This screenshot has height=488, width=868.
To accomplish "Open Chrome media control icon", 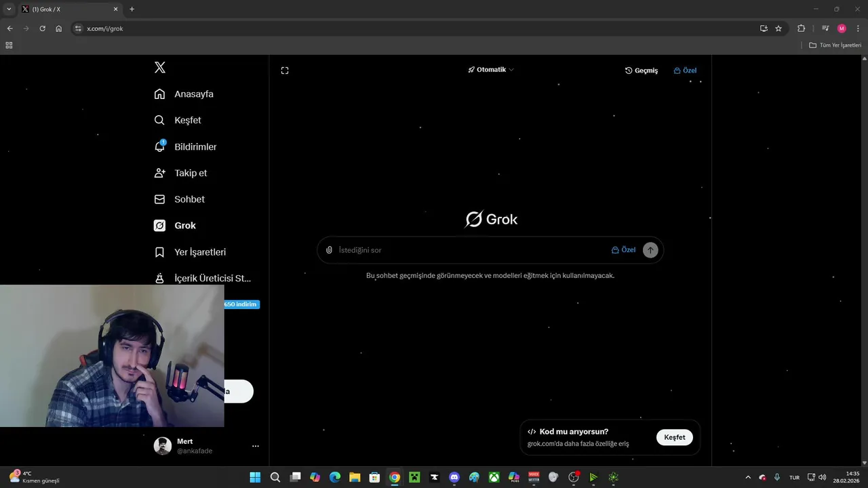I will click(x=825, y=28).
